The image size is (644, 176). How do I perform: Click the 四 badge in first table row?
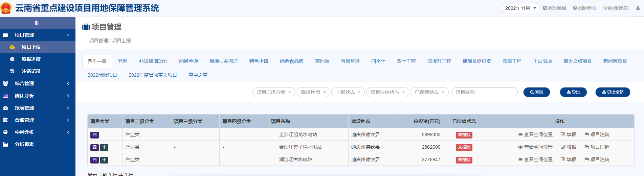[x=94, y=135]
